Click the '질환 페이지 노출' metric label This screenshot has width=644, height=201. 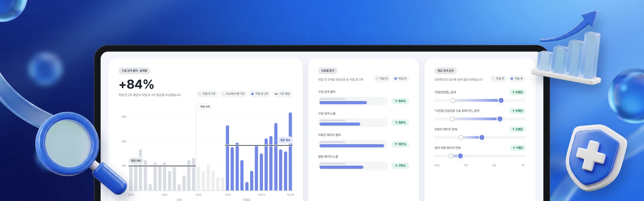(x=328, y=157)
